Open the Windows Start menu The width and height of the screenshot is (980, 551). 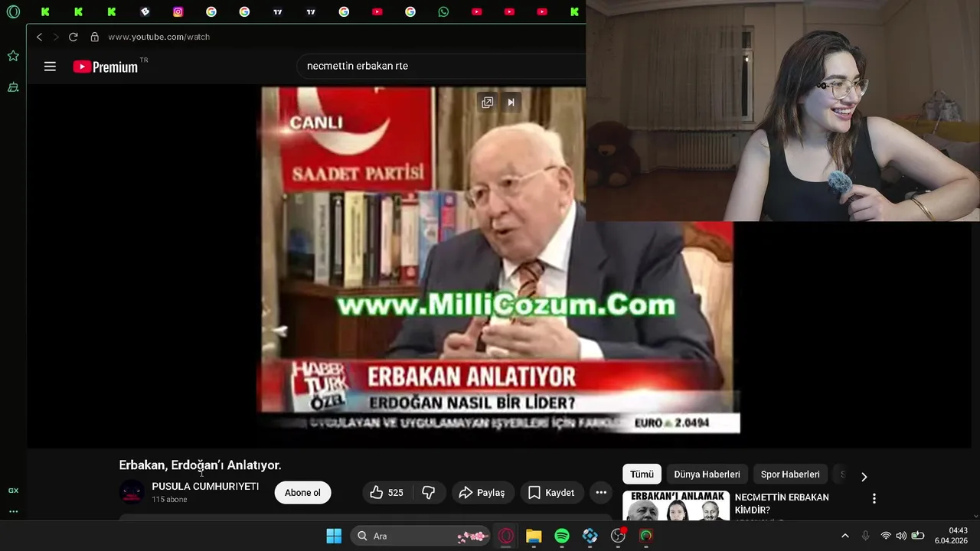point(334,536)
